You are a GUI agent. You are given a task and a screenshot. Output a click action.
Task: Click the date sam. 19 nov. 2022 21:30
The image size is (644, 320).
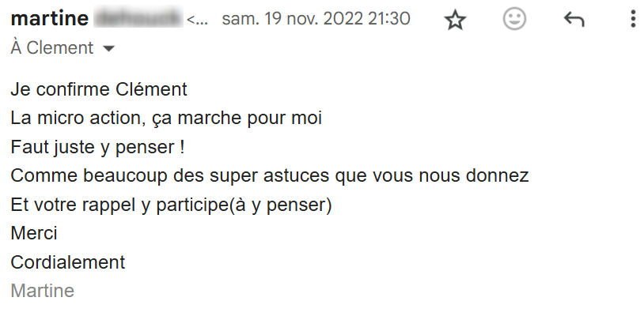tap(316, 18)
